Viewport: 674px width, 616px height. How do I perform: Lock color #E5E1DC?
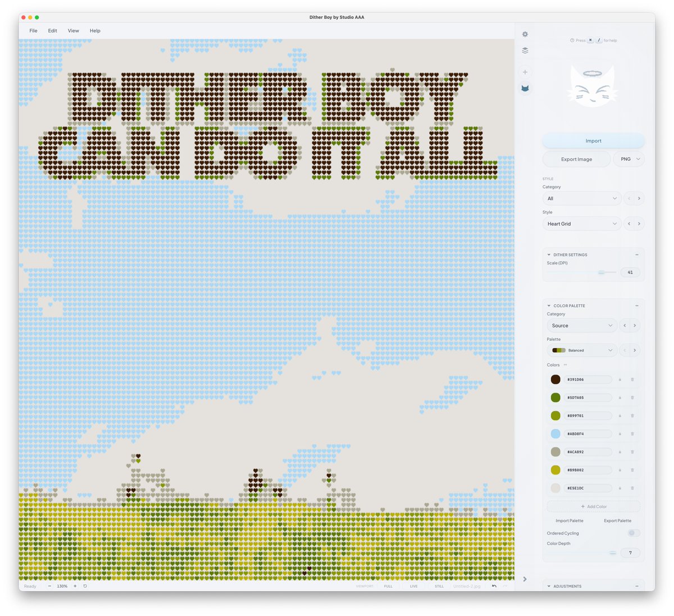pyautogui.click(x=620, y=488)
